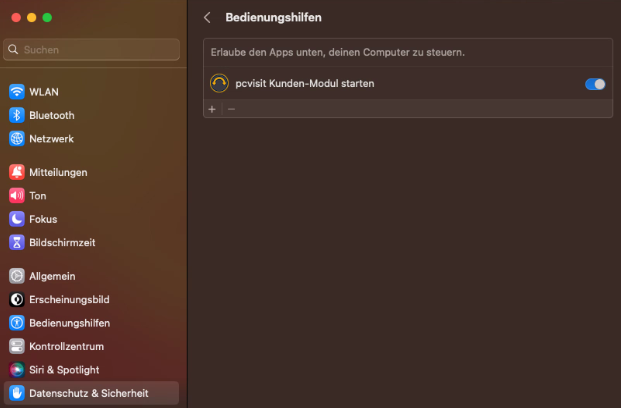Click the Siri & Spotlight icon
The width and height of the screenshot is (621, 408).
tap(17, 370)
